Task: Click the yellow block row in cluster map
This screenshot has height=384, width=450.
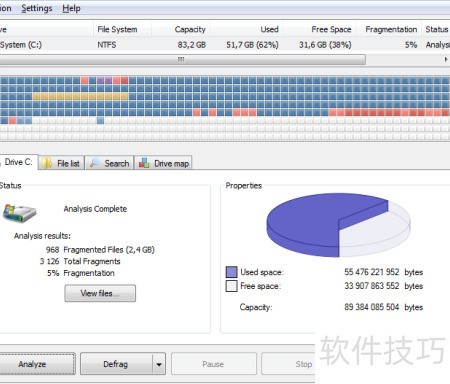Action: click(x=80, y=97)
